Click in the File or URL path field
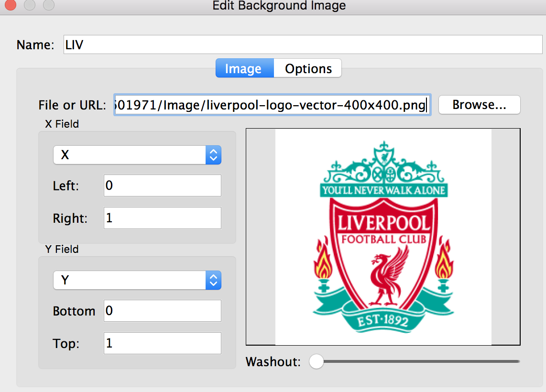The height and width of the screenshot is (392, 546). [272, 105]
